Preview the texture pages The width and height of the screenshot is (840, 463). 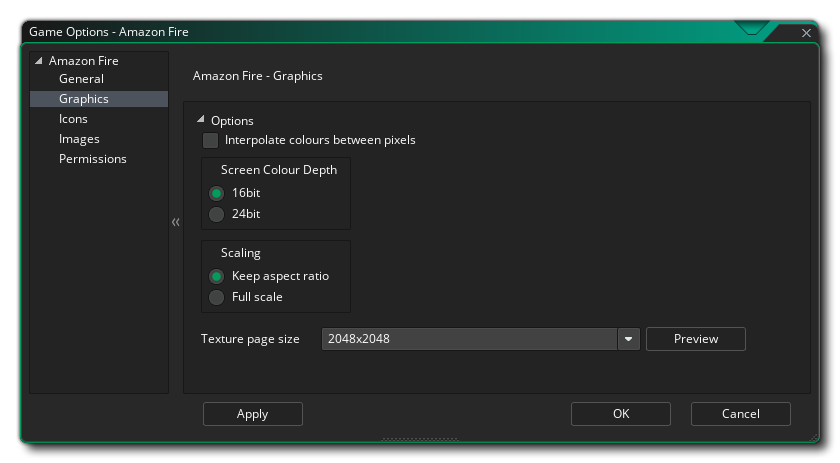tap(696, 339)
